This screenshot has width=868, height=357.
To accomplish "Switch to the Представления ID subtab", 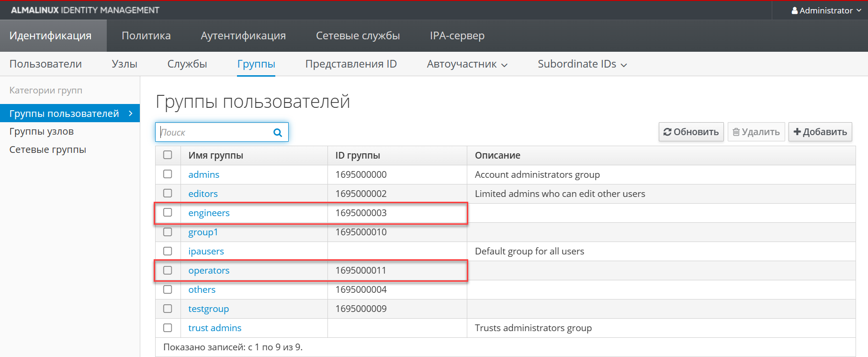I will [x=351, y=64].
